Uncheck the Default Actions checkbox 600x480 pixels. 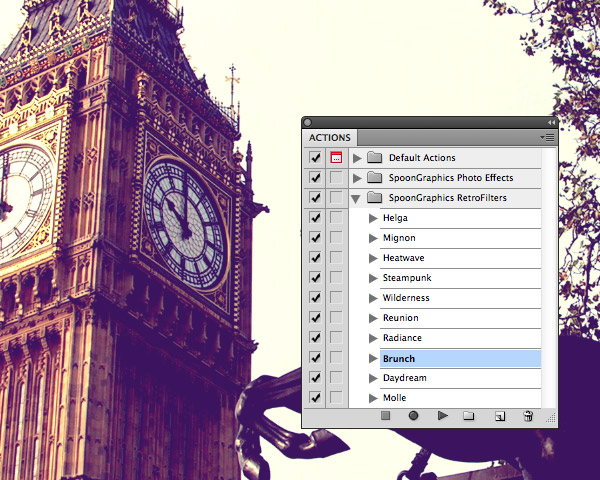(x=315, y=158)
